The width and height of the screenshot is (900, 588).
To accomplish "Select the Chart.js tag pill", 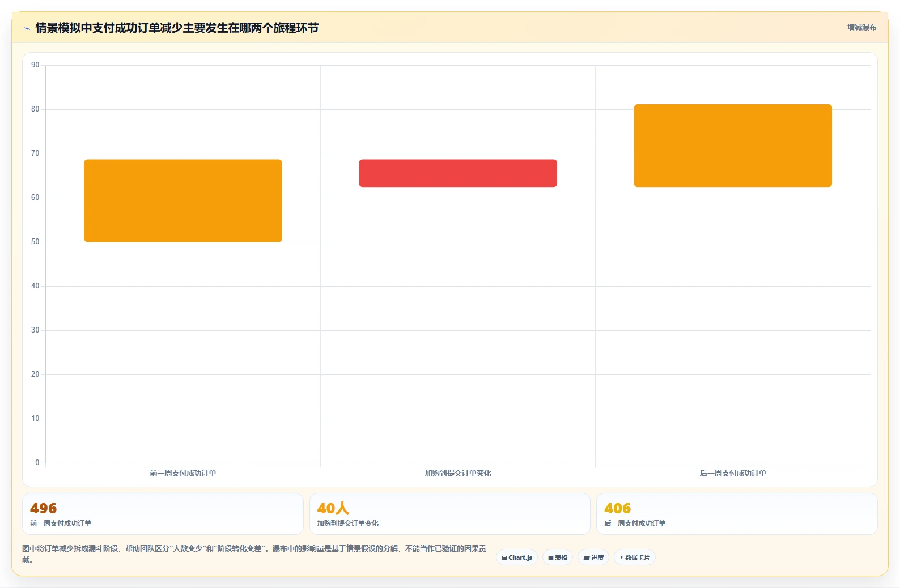I will tap(517, 557).
